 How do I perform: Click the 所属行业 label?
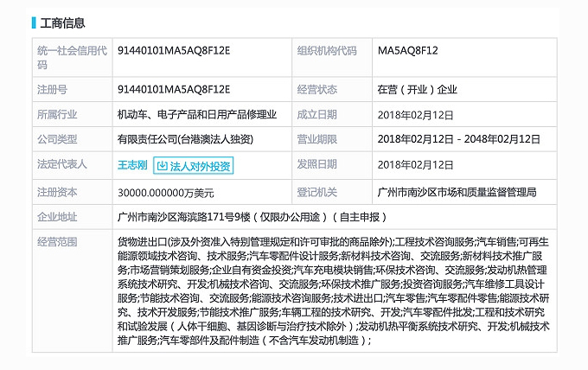pyautogui.click(x=57, y=114)
